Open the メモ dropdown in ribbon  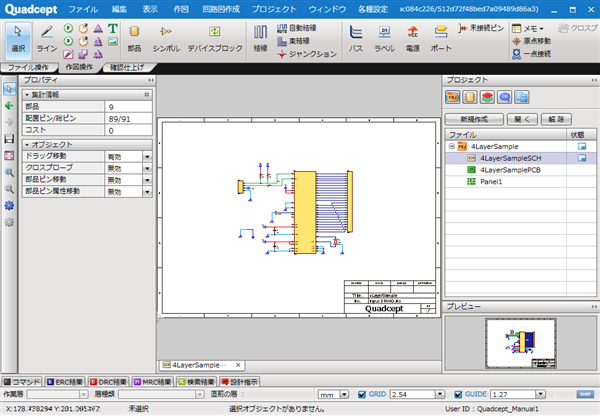[x=528, y=28]
